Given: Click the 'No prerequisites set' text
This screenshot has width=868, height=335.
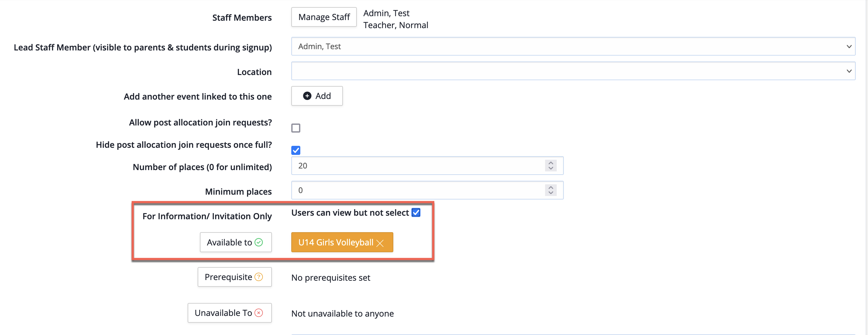Looking at the screenshot, I should click(x=331, y=278).
